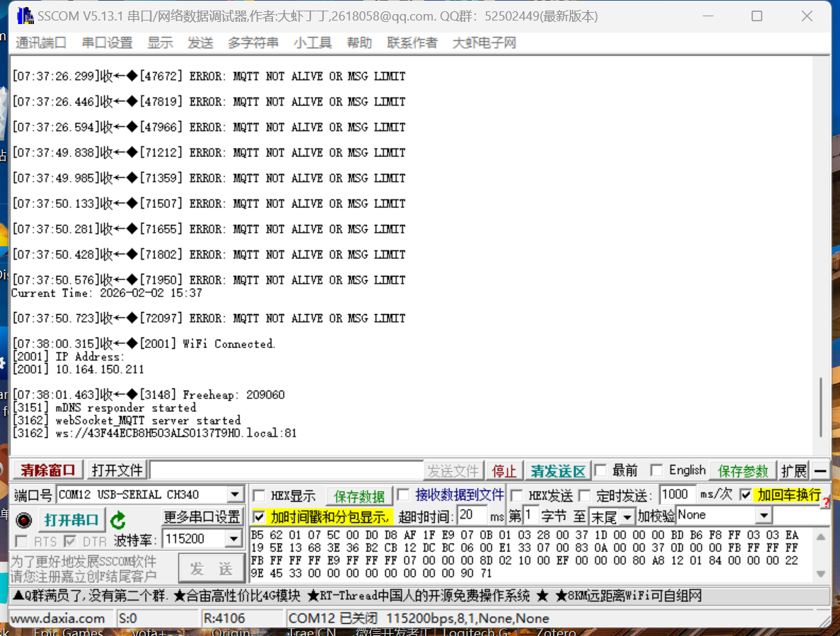Click the S:0 sent counter
The height and width of the screenshot is (636, 840).
[127, 618]
